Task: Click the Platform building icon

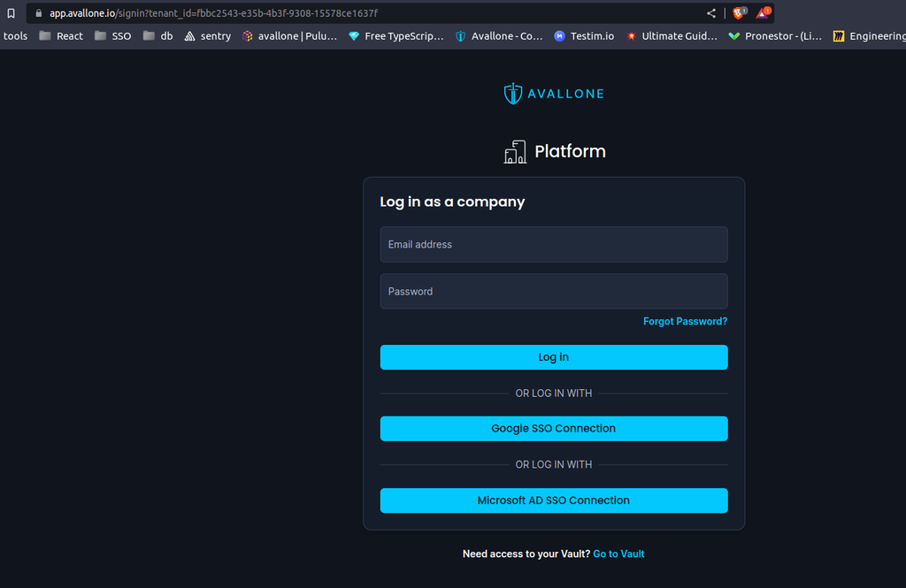Action: tap(515, 152)
